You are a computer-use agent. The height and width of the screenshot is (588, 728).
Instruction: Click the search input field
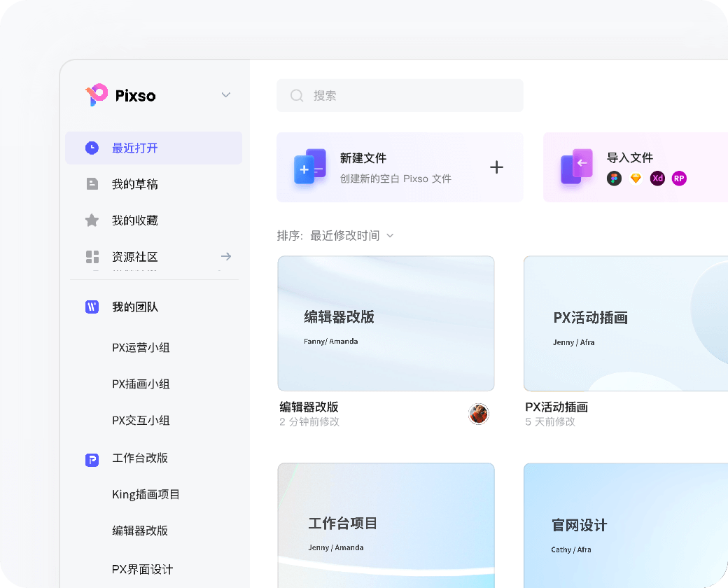(400, 95)
